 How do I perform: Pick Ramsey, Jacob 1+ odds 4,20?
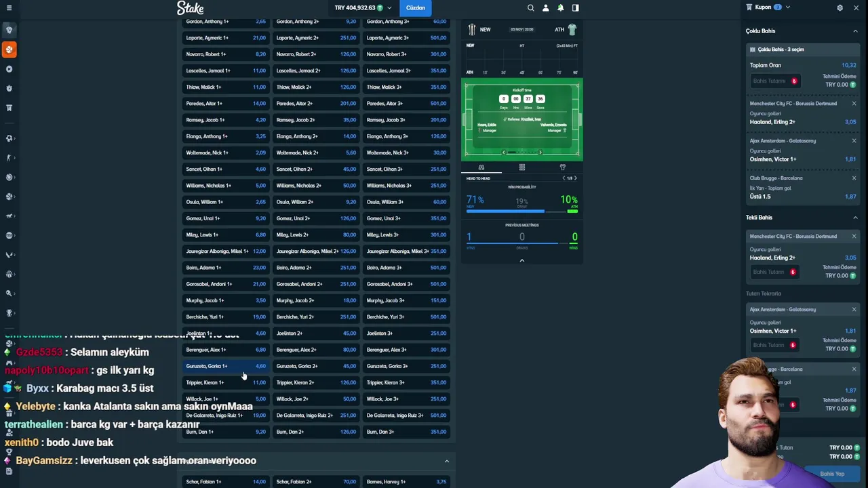point(226,120)
